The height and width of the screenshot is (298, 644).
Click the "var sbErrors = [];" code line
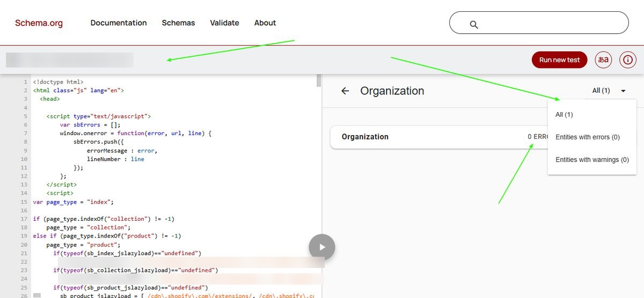pyautogui.click(x=90, y=125)
